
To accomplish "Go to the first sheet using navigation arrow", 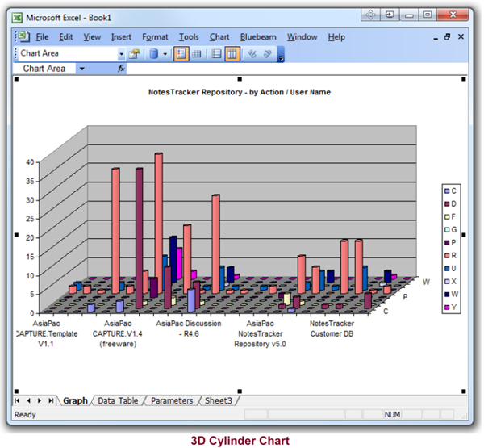I will pyautogui.click(x=18, y=400).
